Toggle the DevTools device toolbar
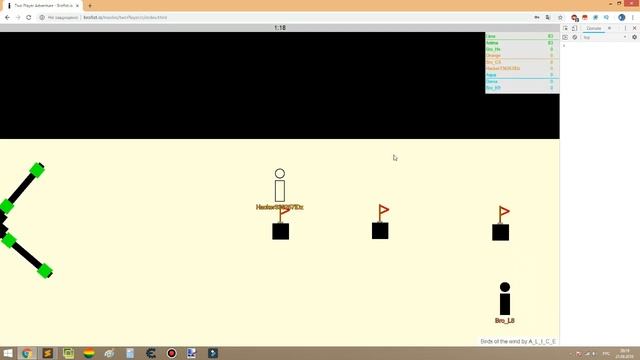The width and height of the screenshot is (640, 360). [574, 28]
